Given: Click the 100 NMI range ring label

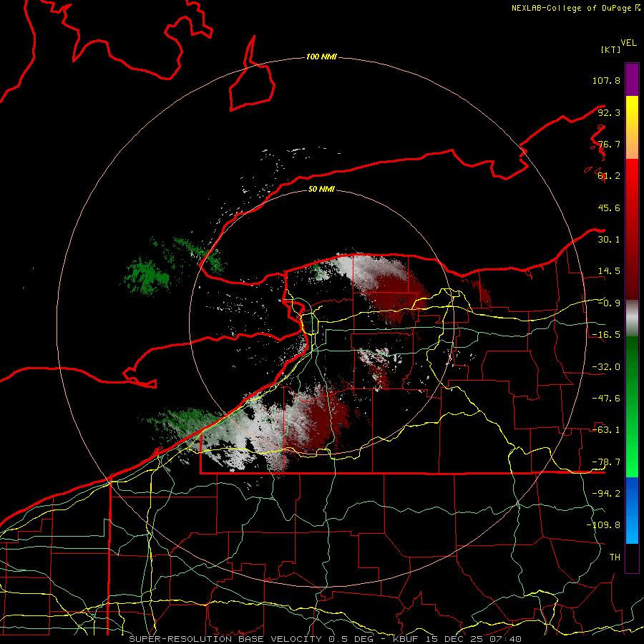Looking at the screenshot, I should pos(321,57).
